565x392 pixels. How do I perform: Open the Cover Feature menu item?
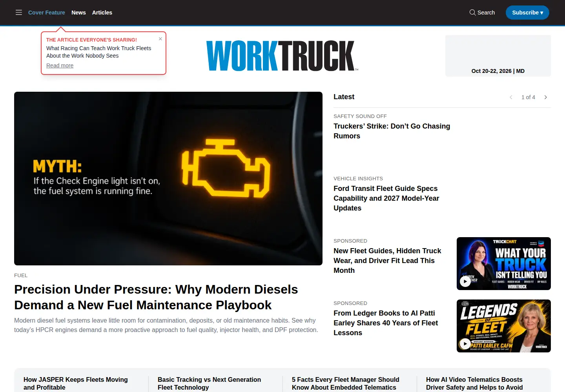click(x=47, y=13)
